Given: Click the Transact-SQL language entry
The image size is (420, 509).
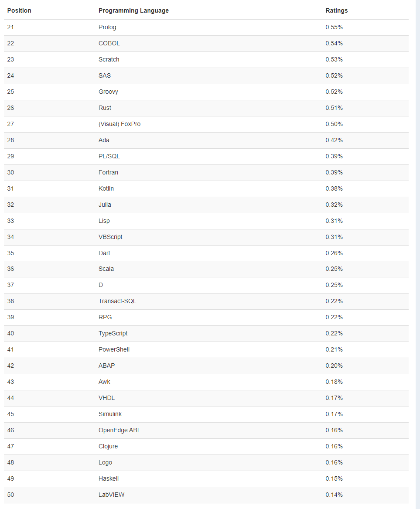Looking at the screenshot, I should (x=117, y=301).
